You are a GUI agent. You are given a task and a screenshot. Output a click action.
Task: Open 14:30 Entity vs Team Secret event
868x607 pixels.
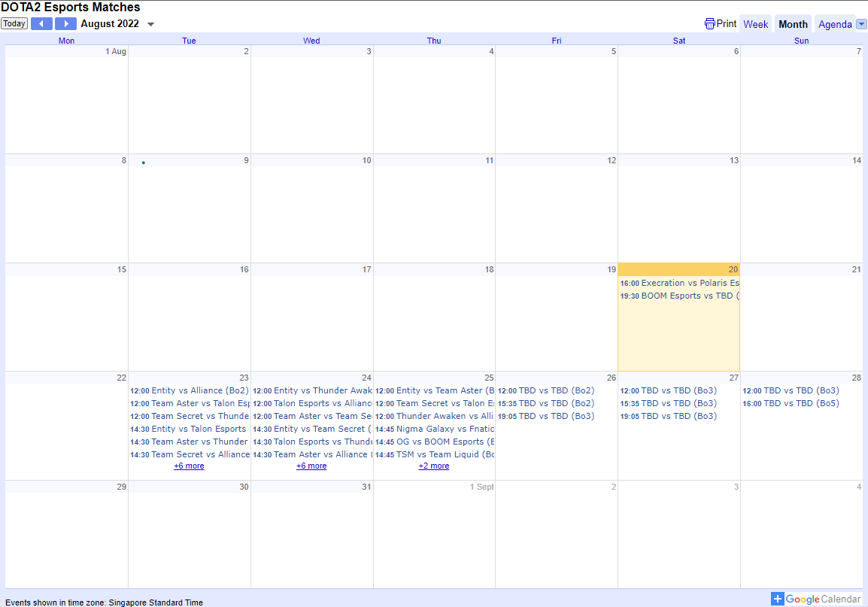click(x=312, y=428)
